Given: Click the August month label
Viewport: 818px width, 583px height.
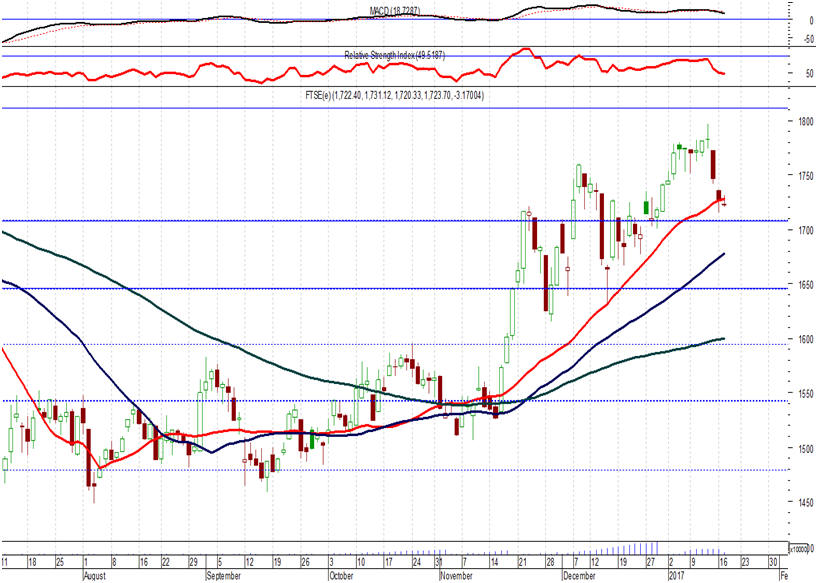Looking at the screenshot, I should 94,576.
